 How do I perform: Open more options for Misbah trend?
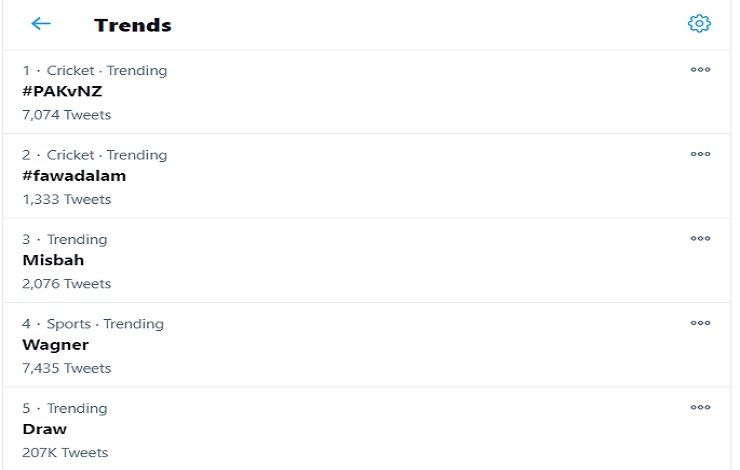click(x=700, y=239)
